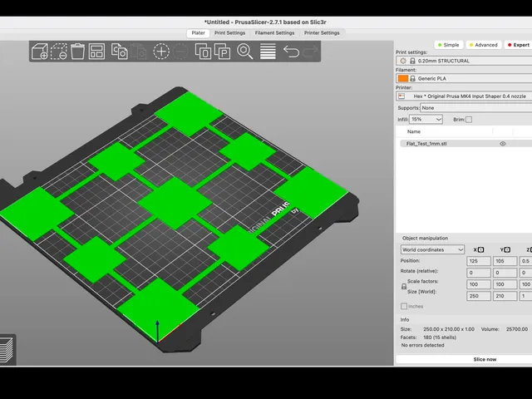Click the Rotate X field
Screen dimensions: 532x399
pos(479,273)
